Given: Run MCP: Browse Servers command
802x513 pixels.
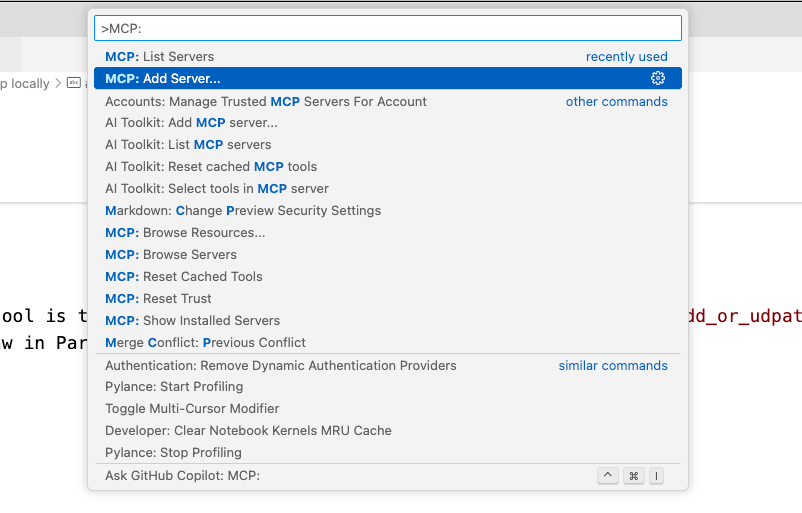Looking at the screenshot, I should coord(388,255).
